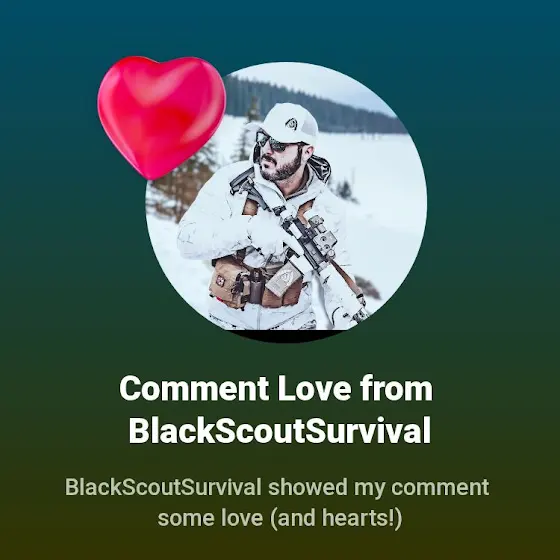Screen dimensions: 560x560
Task: Click the bold 'BlackScoutSurvival' heading name
Action: click(280, 431)
